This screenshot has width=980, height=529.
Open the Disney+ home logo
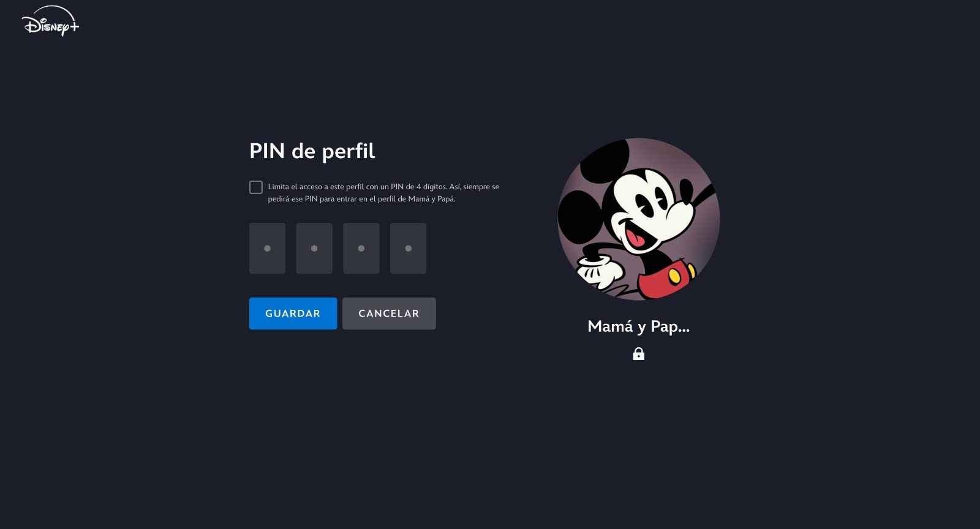pos(50,21)
